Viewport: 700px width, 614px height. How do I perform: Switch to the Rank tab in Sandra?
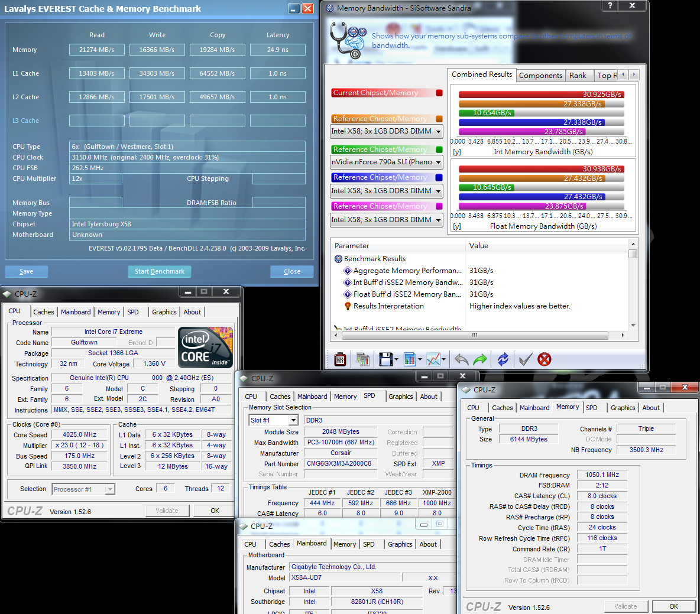(578, 76)
